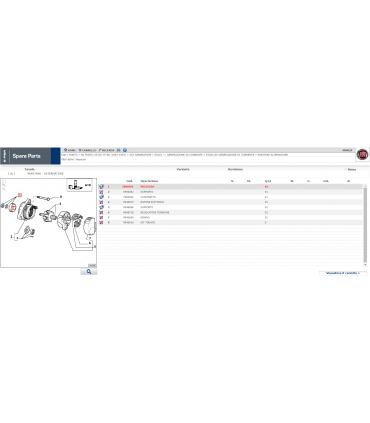This screenshot has width=370, height=423.
Task: Select the REGOLATORE TENSIONE description
Action: coord(155,212)
